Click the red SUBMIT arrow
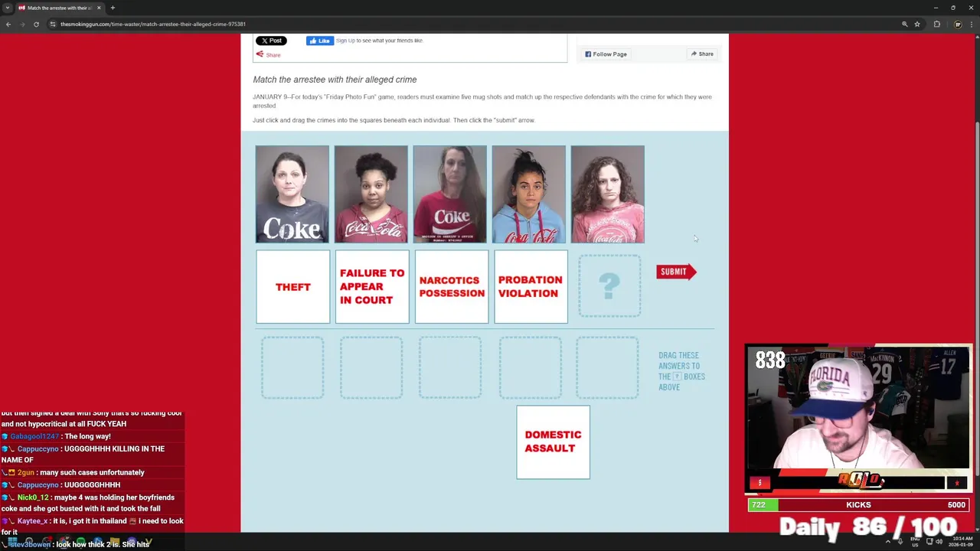This screenshot has width=980, height=551. pos(676,272)
